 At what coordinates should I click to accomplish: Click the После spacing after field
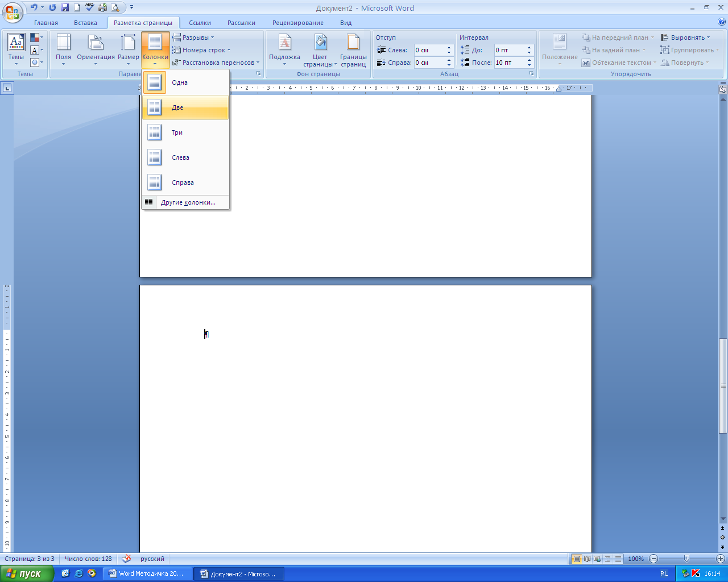pyautogui.click(x=510, y=63)
